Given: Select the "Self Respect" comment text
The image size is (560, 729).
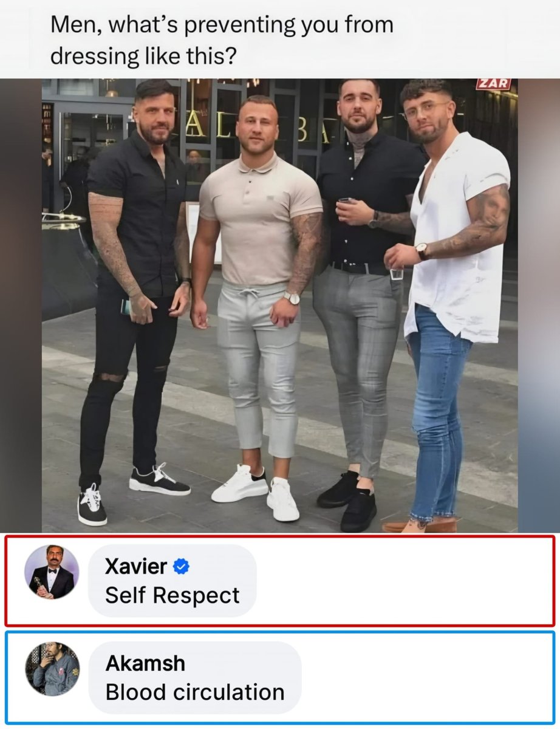Looking at the screenshot, I should pos(172,595).
